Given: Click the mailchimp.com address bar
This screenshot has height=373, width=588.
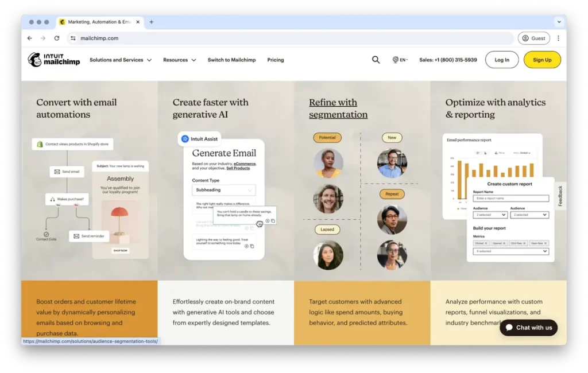Looking at the screenshot, I should coord(291,38).
